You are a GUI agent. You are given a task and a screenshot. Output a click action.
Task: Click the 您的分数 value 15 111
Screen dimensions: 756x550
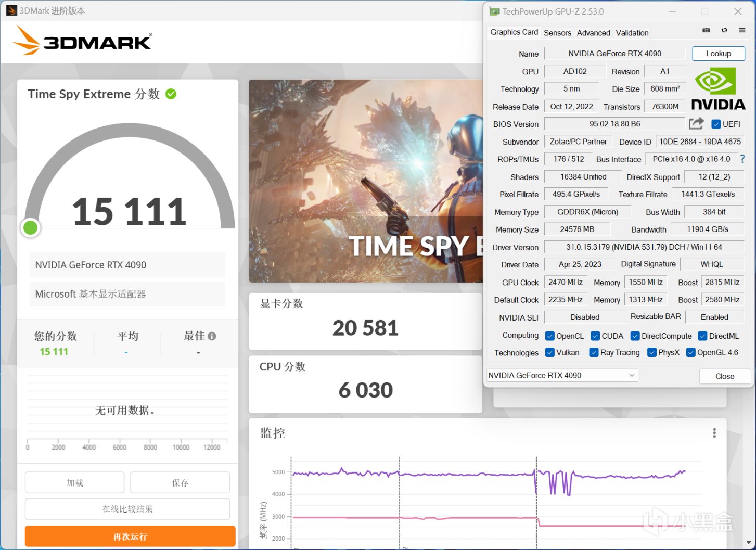54,352
